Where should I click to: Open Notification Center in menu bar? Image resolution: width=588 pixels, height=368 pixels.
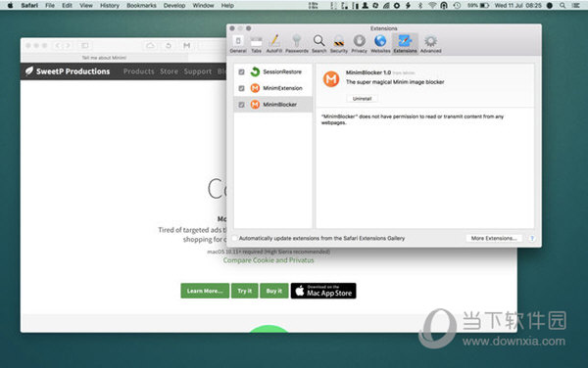[576, 5]
